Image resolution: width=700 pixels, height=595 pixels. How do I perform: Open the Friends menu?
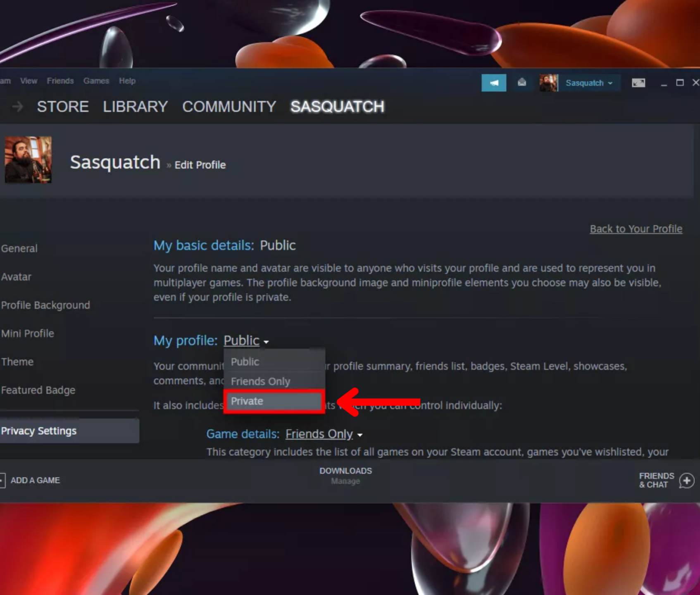60,81
